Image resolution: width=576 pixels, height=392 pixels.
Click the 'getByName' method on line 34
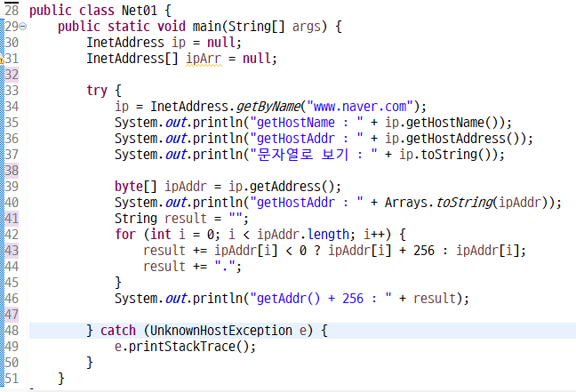pos(268,107)
